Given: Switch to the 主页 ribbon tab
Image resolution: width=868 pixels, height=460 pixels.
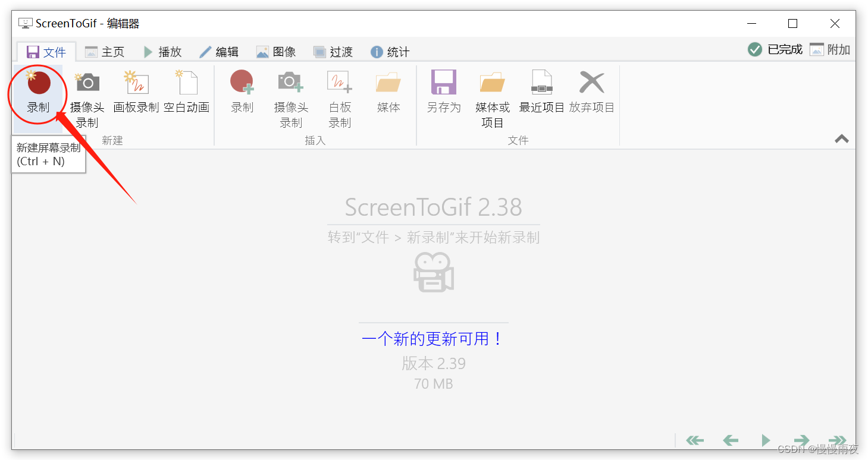Looking at the screenshot, I should [105, 52].
